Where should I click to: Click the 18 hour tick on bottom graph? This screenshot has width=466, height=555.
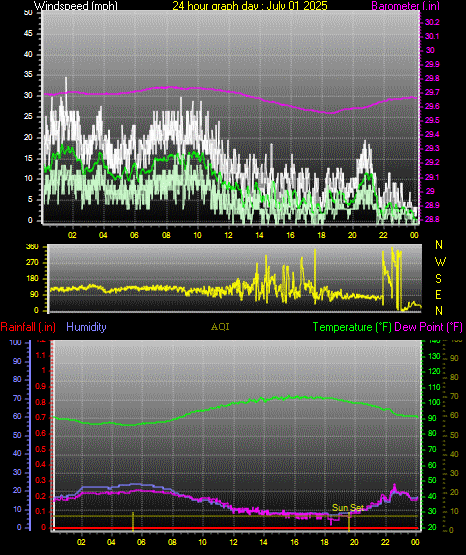point(324,542)
